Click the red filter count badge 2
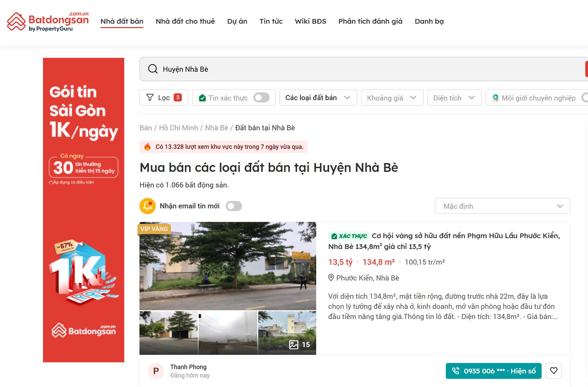Viewport: 588px width, 387px height. click(x=178, y=97)
